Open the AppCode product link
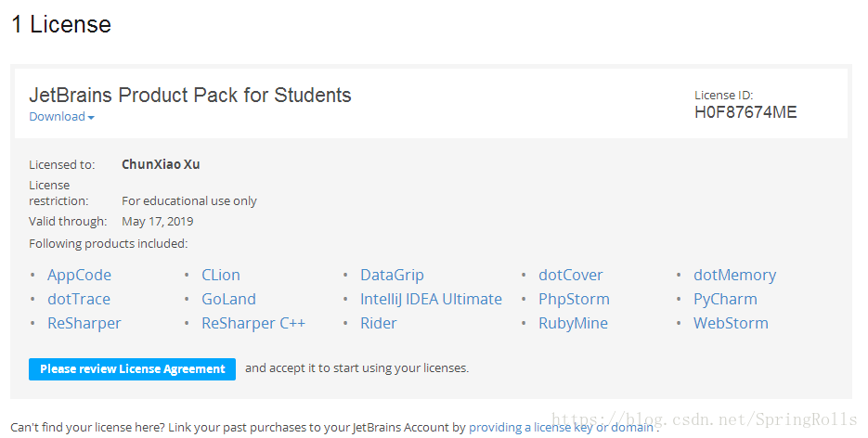 79,275
